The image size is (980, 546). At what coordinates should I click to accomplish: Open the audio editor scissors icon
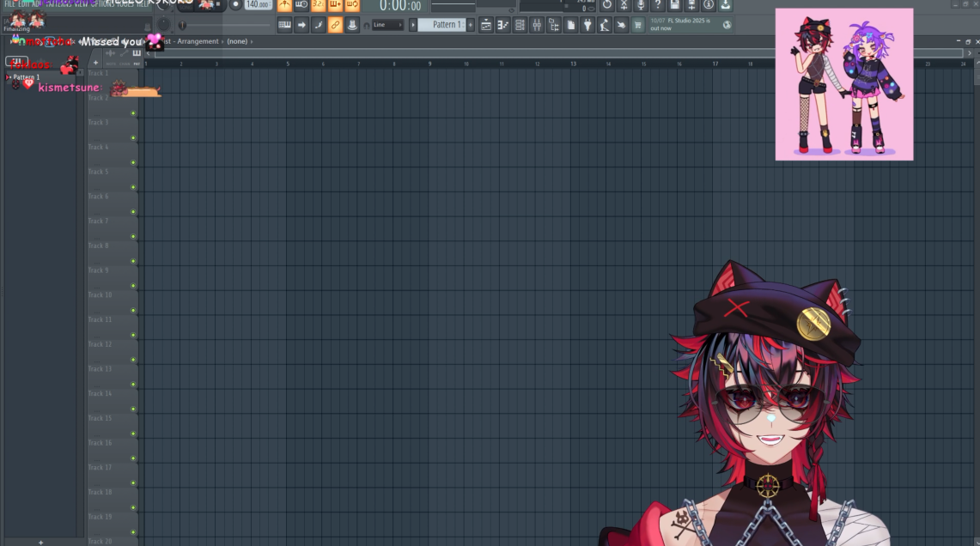pyautogui.click(x=624, y=5)
